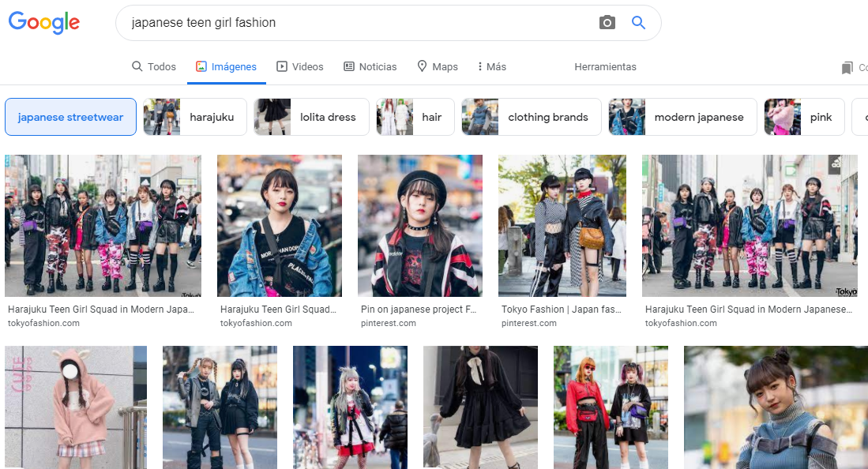Click the blue search magnifier icon

coord(638,23)
